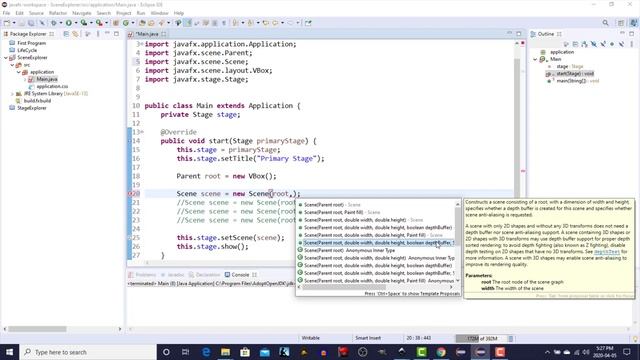Click the Open Type toolbar icon

click(x=142, y=23)
